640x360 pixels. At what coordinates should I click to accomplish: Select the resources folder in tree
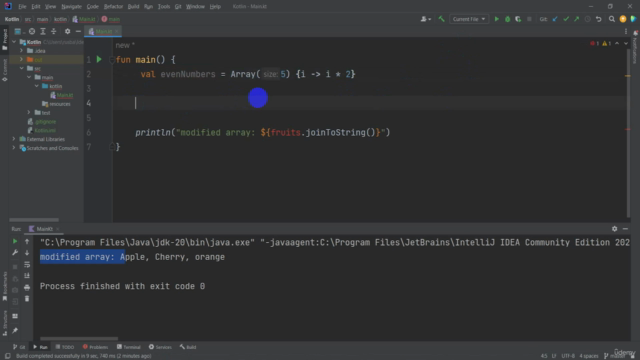pyautogui.click(x=56, y=104)
